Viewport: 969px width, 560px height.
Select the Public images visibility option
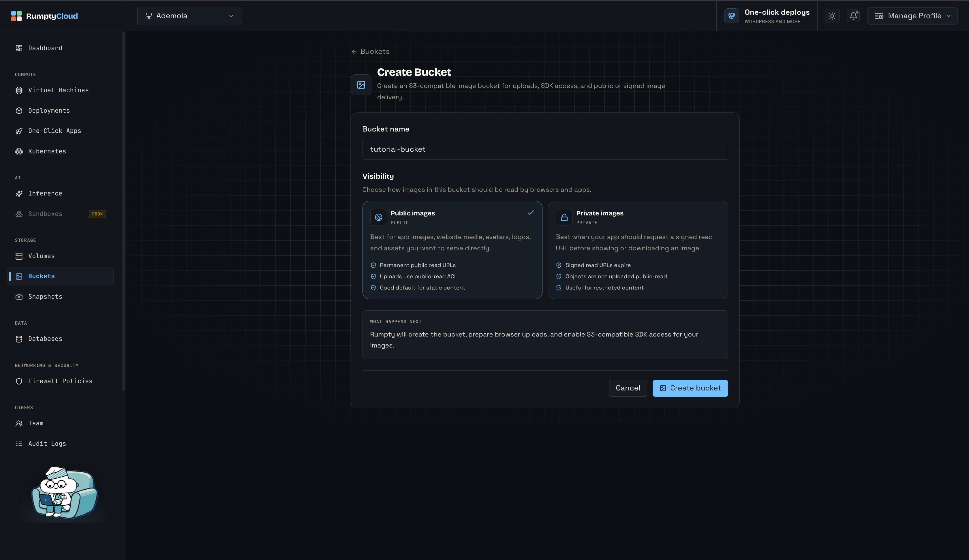click(452, 250)
